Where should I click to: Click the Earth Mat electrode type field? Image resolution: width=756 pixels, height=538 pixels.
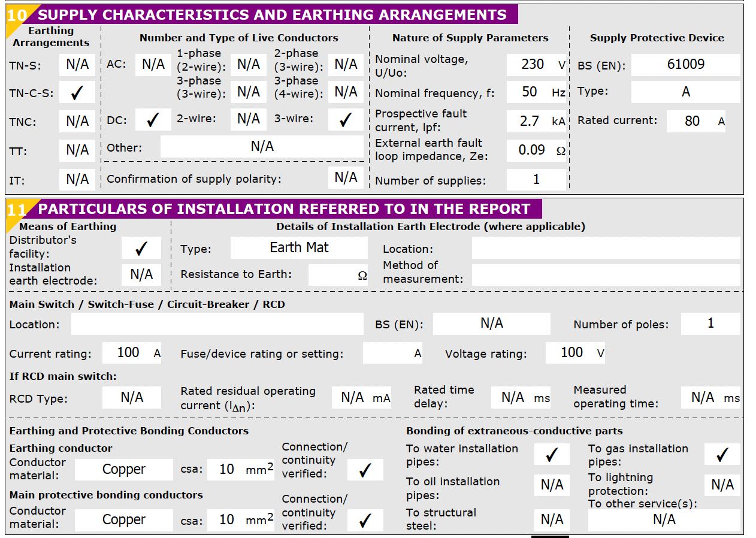pos(299,248)
